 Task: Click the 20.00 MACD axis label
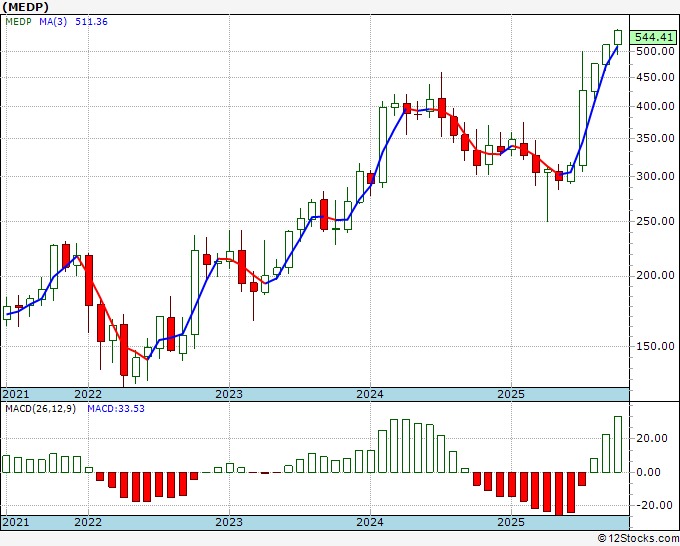(x=652, y=438)
